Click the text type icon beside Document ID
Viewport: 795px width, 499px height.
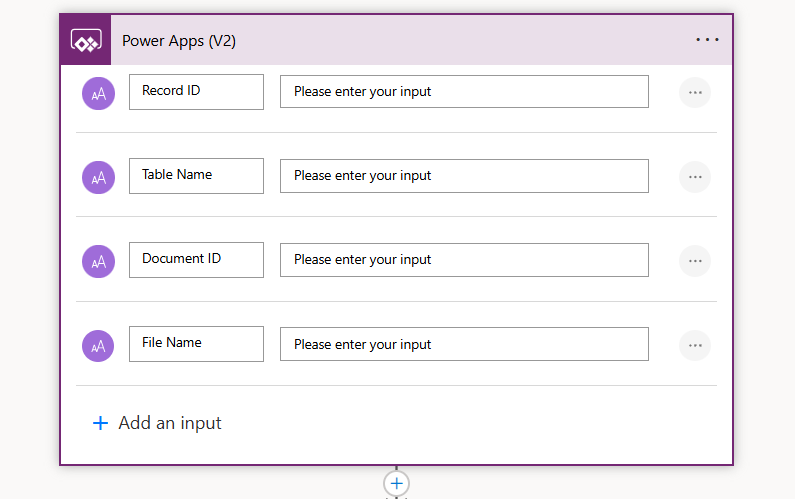[x=98, y=262]
